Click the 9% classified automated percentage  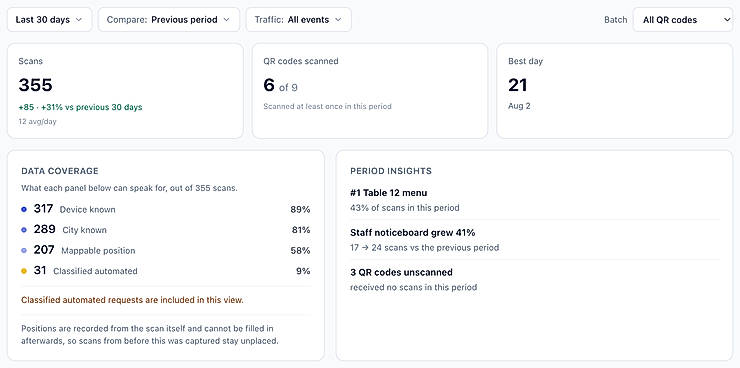pos(303,271)
